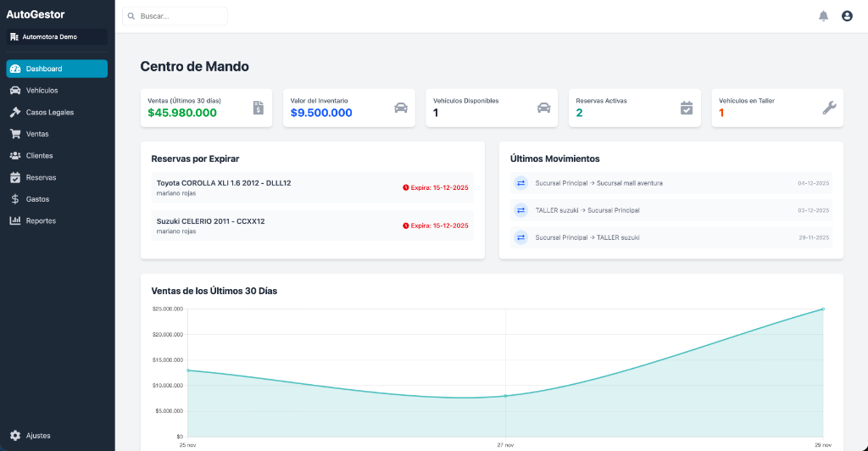This screenshot has width=868, height=451.
Task: Click transfer icon for Sucursal mall aventura movement
Action: [521, 183]
